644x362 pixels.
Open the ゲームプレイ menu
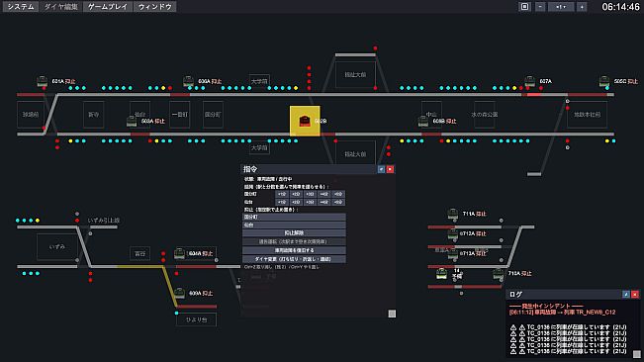point(108,7)
